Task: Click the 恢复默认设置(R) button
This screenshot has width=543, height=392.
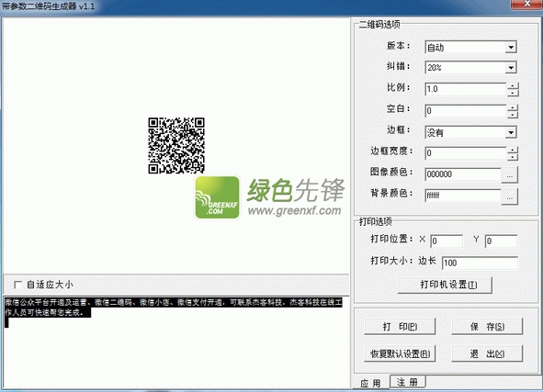Action: click(x=400, y=353)
